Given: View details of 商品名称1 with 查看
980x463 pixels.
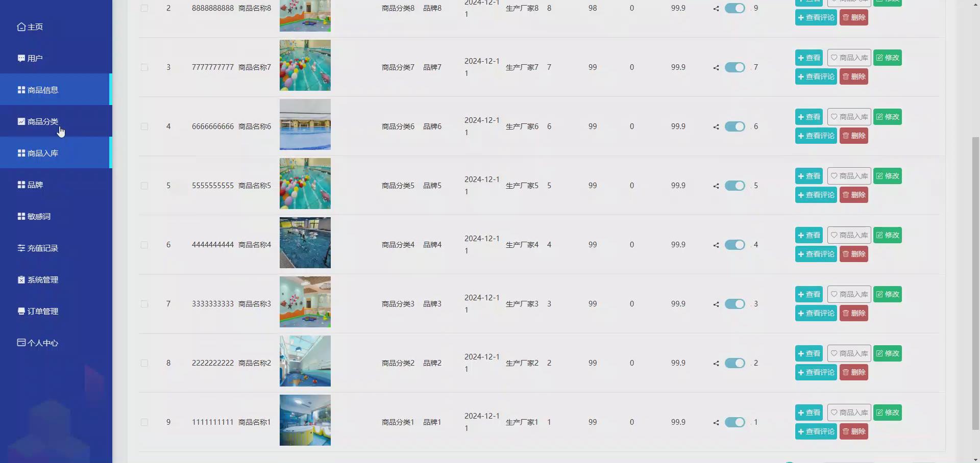Looking at the screenshot, I should (809, 413).
